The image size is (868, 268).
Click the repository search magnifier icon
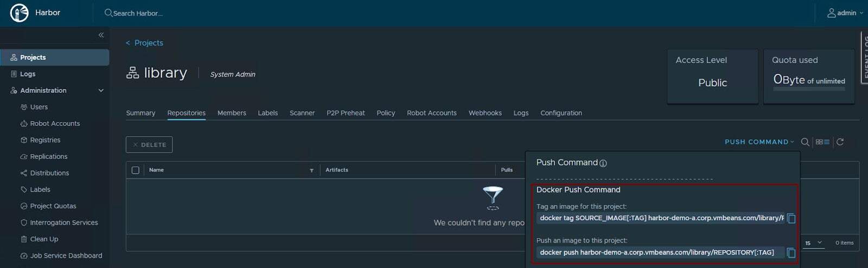[805, 142]
